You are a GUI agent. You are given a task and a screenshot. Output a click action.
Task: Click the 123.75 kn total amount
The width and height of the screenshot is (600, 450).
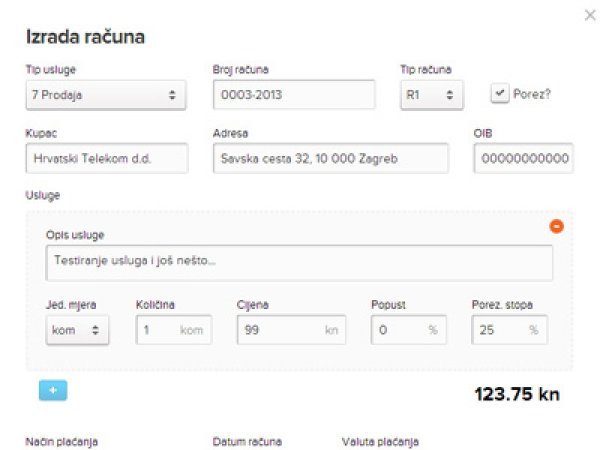pyautogui.click(x=517, y=394)
